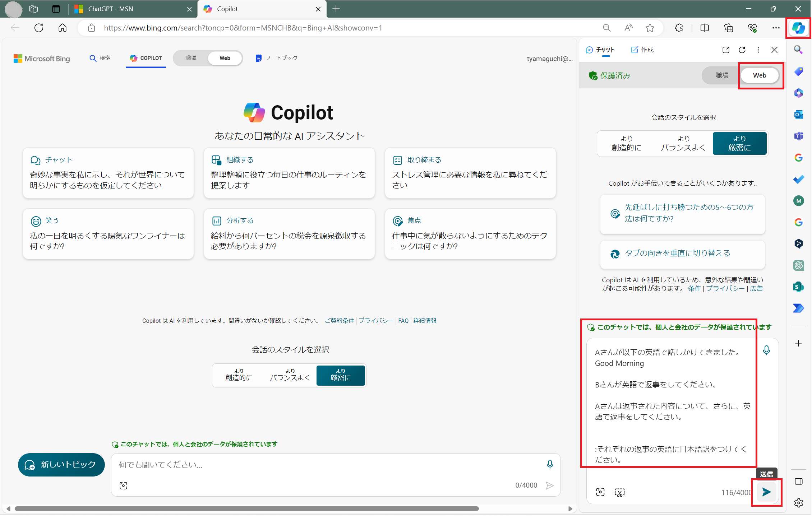The image size is (812, 516).
Task: Select 職場 toggle in the sidebar
Action: (x=721, y=75)
